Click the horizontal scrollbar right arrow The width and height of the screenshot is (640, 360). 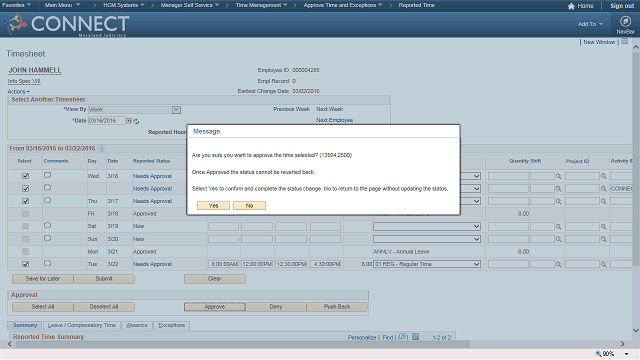click(x=622, y=344)
